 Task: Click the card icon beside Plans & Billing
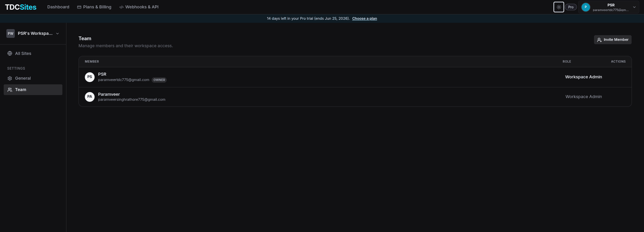click(x=79, y=7)
